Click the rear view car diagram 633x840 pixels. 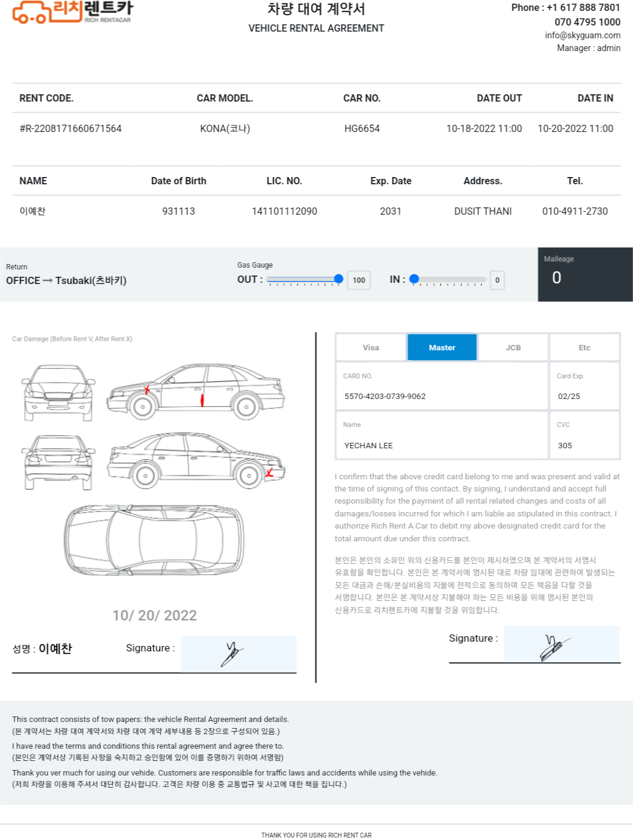point(58,462)
